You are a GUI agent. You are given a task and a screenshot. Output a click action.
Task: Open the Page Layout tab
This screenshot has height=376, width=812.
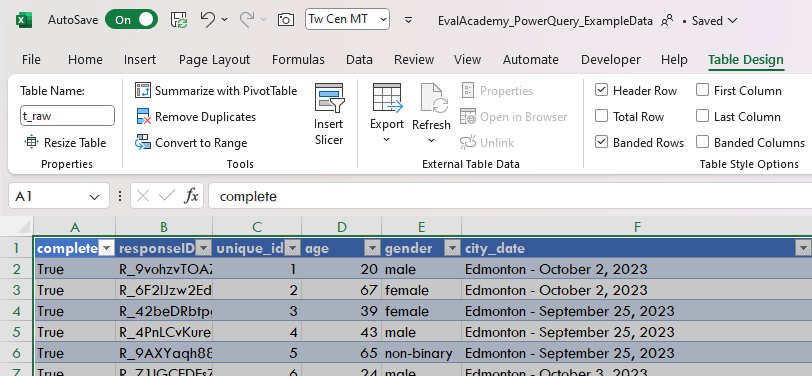pos(214,60)
